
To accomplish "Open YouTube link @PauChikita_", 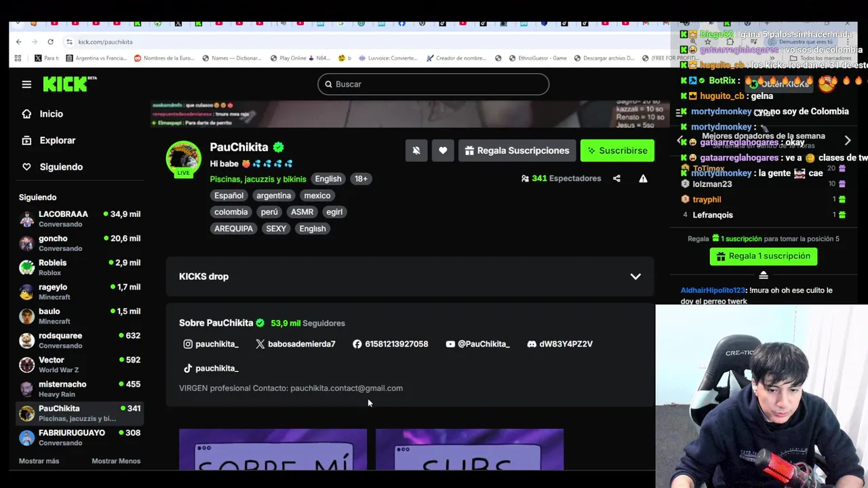I will coord(477,344).
